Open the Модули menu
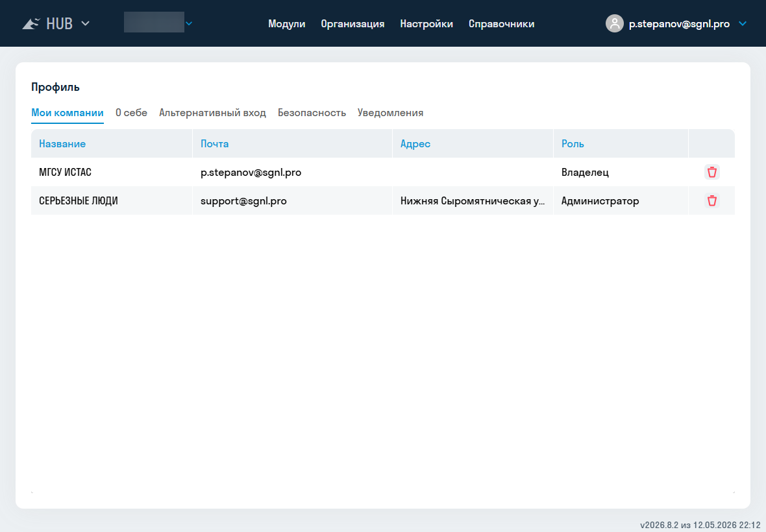766x532 pixels. tap(287, 24)
